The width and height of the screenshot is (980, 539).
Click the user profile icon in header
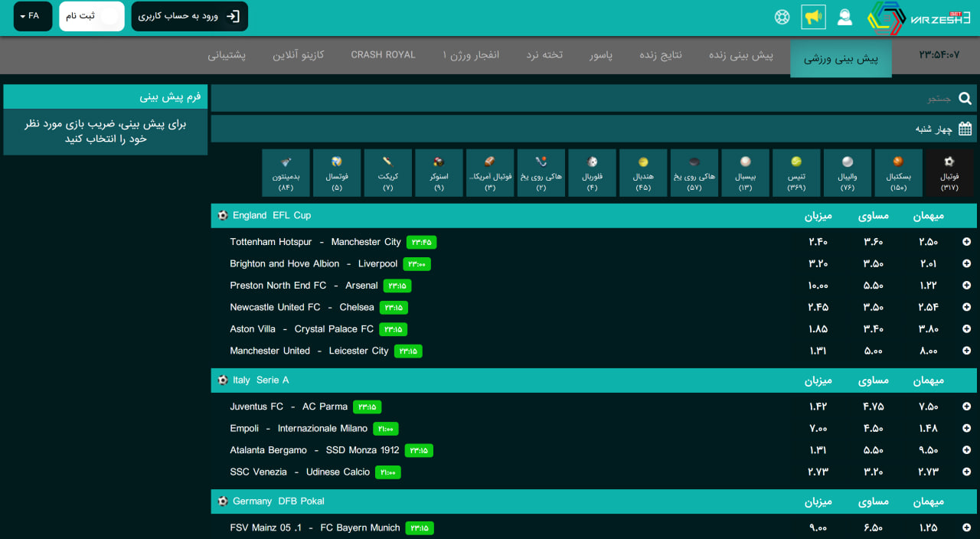pyautogui.click(x=844, y=17)
